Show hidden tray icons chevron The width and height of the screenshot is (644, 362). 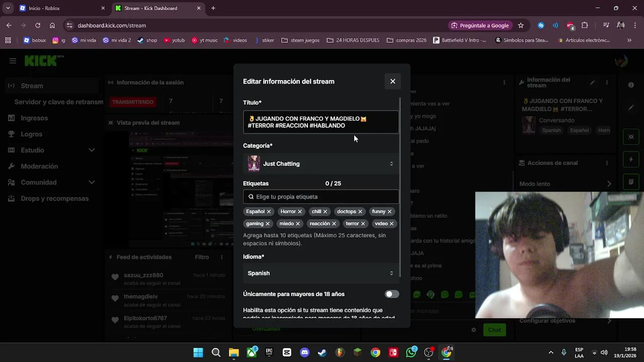point(551,352)
